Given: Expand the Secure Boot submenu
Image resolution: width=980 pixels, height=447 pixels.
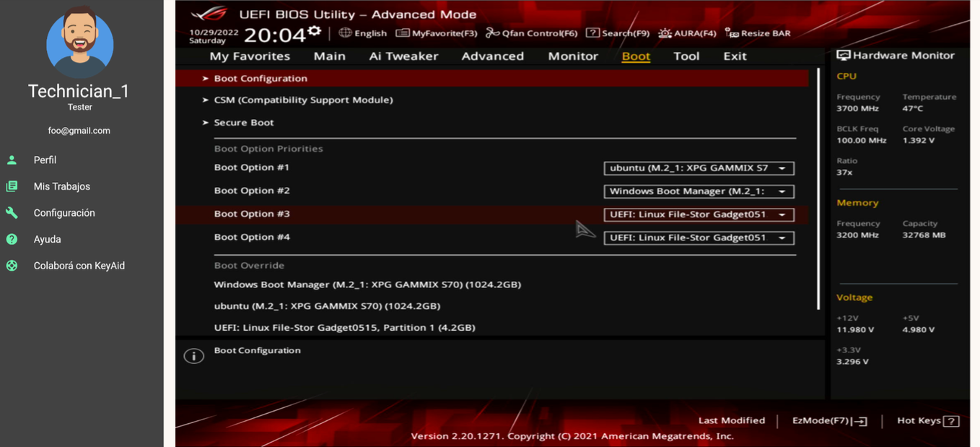Looking at the screenshot, I should coord(243,123).
